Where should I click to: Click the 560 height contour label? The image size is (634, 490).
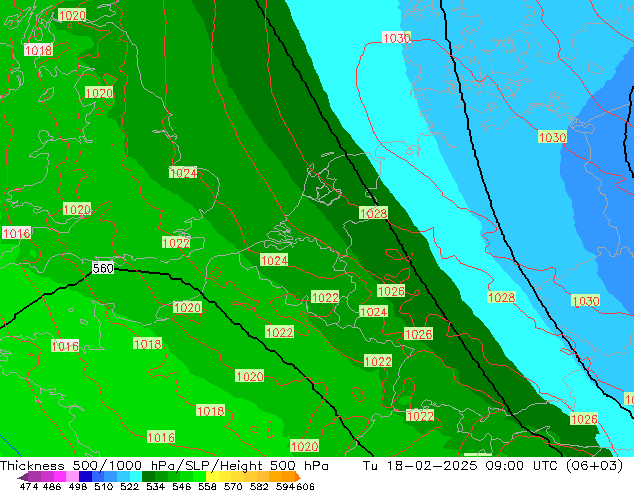tap(103, 268)
